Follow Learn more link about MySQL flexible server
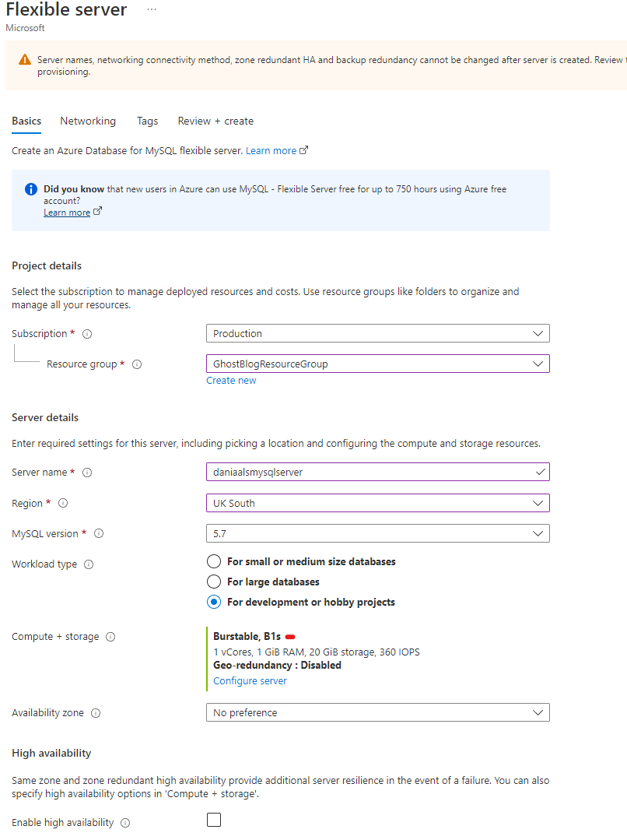 271,150
